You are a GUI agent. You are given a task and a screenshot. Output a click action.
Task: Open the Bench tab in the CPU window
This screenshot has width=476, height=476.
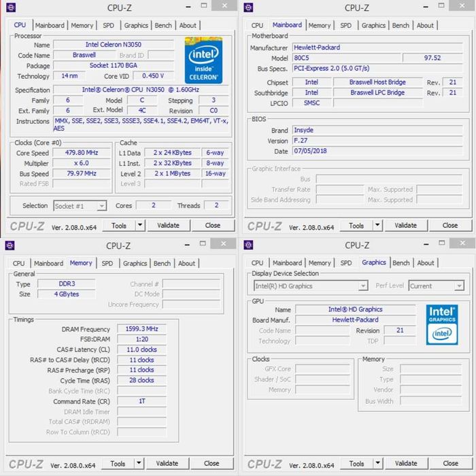coord(163,26)
